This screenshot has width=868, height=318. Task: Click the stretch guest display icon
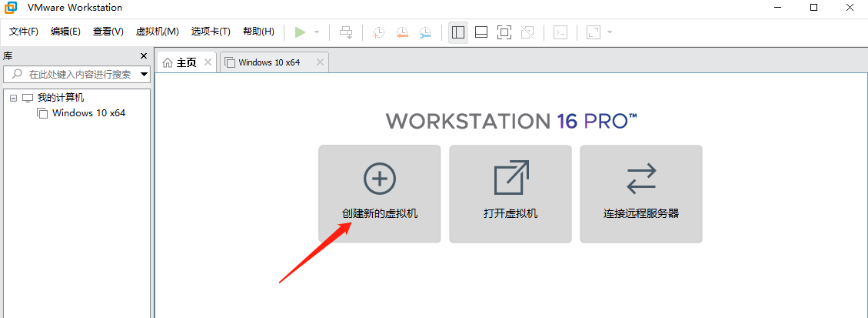click(x=594, y=32)
